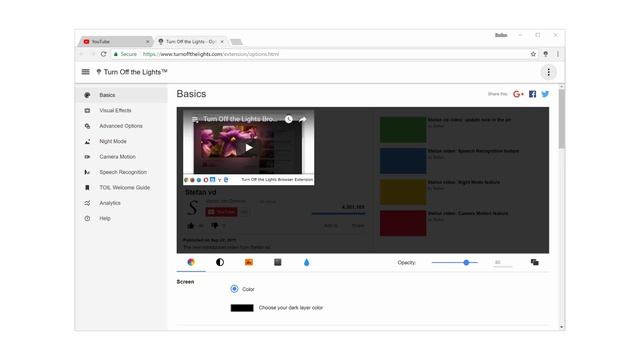Viewport: 640px width, 360px height.
Task: Select the dark square tab icon
Action: (278, 262)
